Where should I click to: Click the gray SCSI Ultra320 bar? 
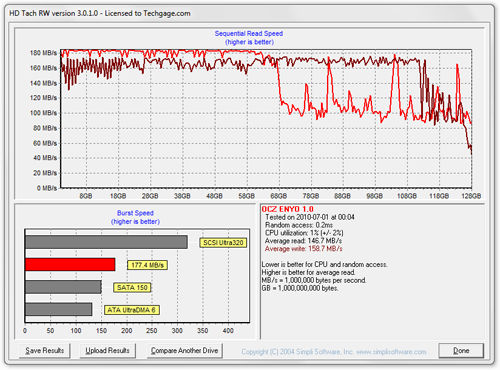tap(106, 242)
